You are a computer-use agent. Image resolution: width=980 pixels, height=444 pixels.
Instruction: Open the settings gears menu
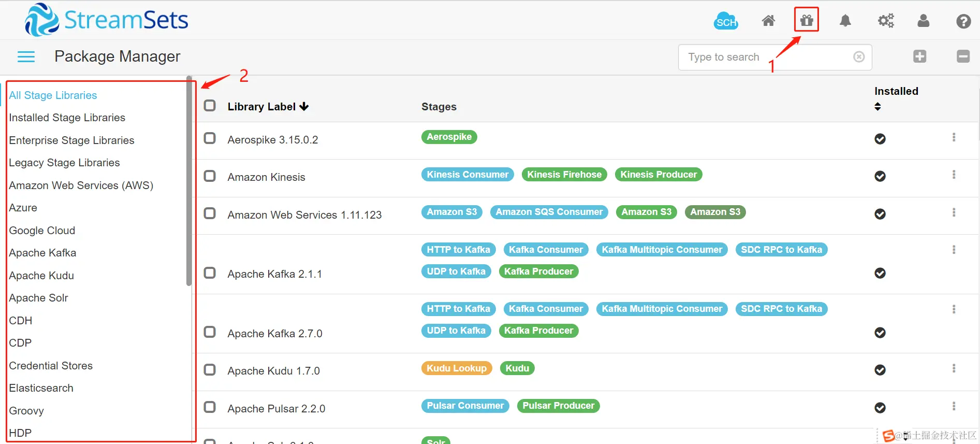[885, 21]
